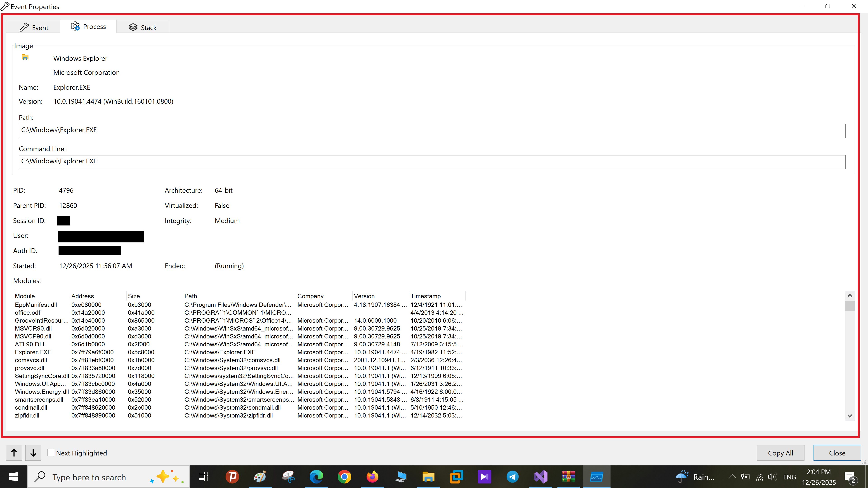The height and width of the screenshot is (488, 868).
Task: Select the Process tab
Action: pyautogui.click(x=88, y=27)
